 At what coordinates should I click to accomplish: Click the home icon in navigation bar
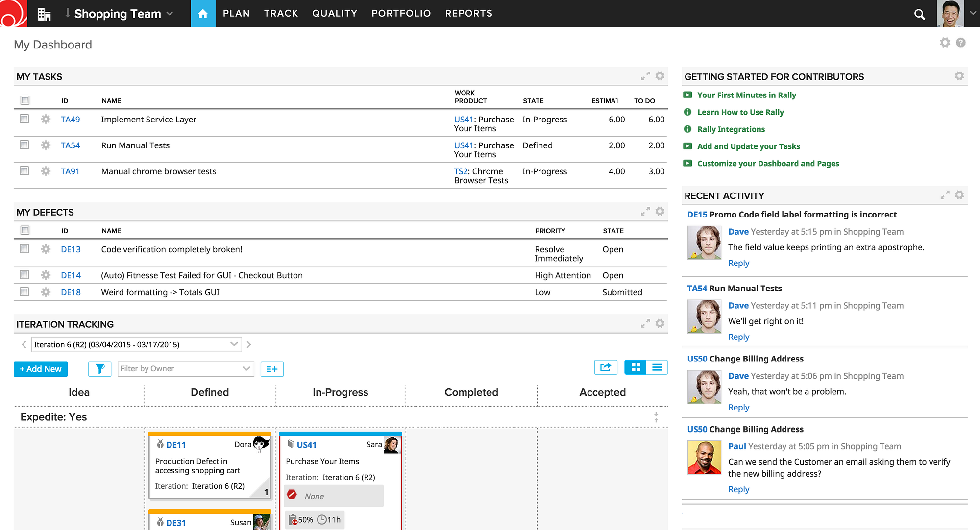[x=203, y=14]
